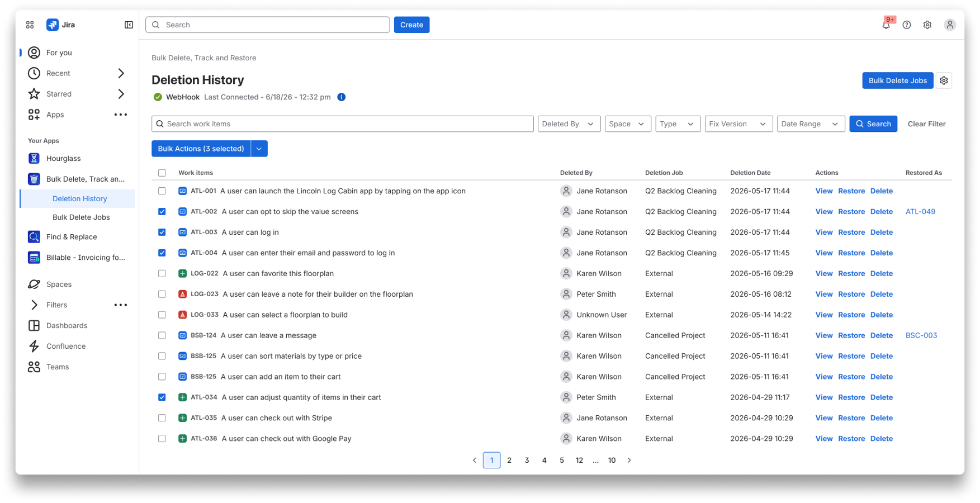Check the LOG-022 row checkbox
Screen dimensions: 980x503
pos(162,274)
